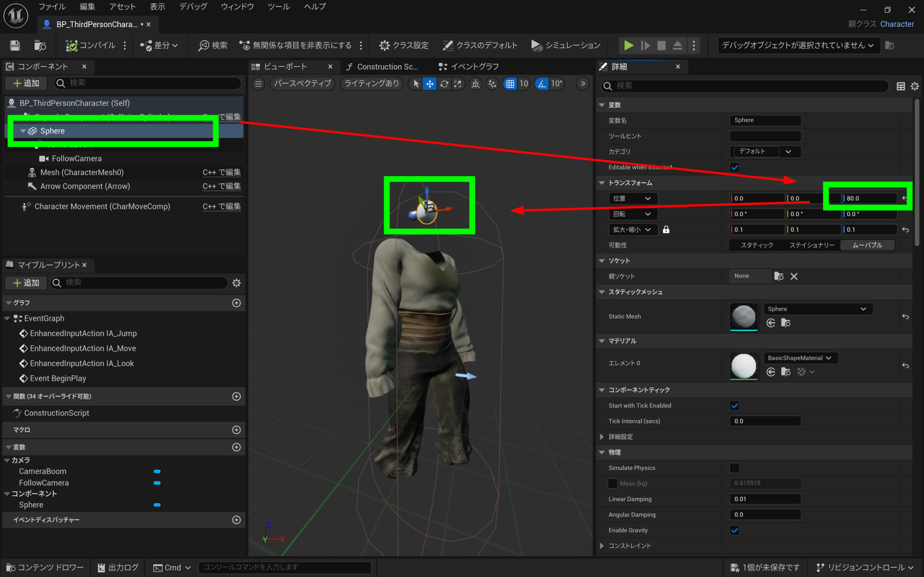Expand the Constraints section
This screenshot has width=924, height=577.
tap(602, 546)
